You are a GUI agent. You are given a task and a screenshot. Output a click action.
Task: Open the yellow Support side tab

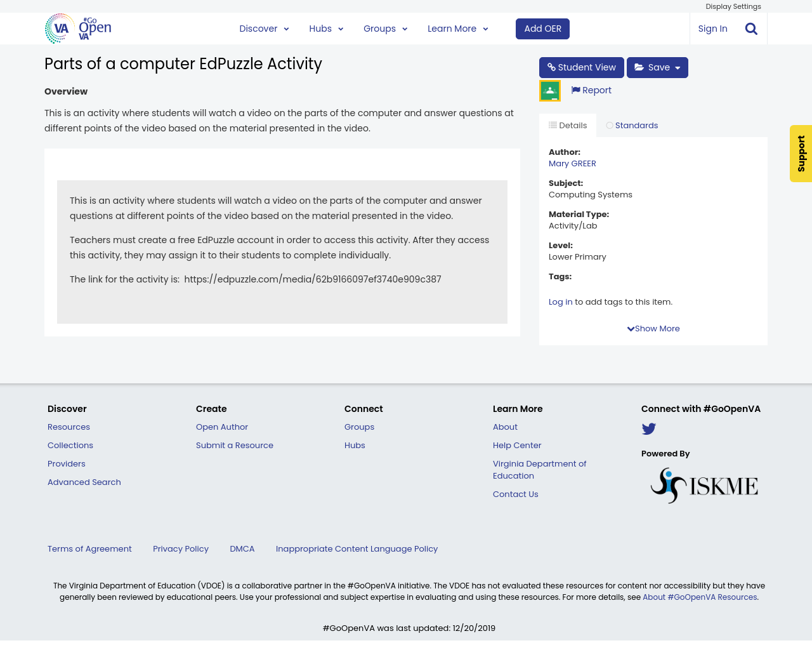(x=801, y=154)
